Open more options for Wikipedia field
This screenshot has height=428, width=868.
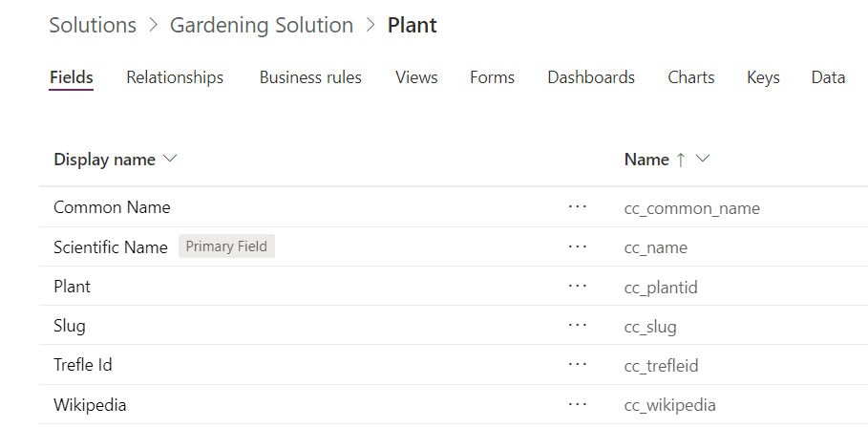(x=577, y=404)
